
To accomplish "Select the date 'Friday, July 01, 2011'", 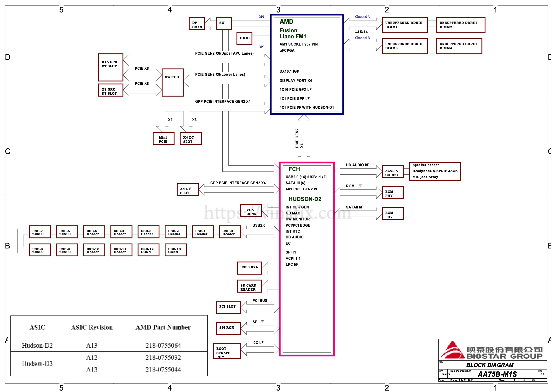I will coord(462,380).
